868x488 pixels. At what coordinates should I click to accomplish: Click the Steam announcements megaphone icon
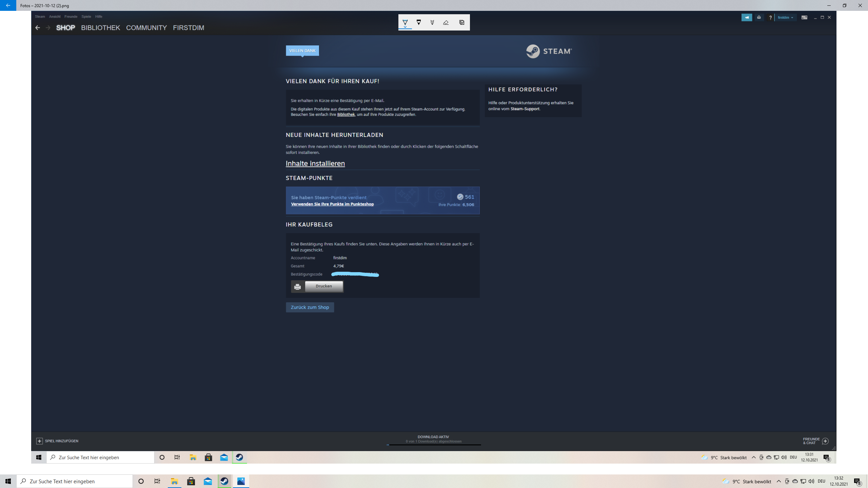(747, 17)
